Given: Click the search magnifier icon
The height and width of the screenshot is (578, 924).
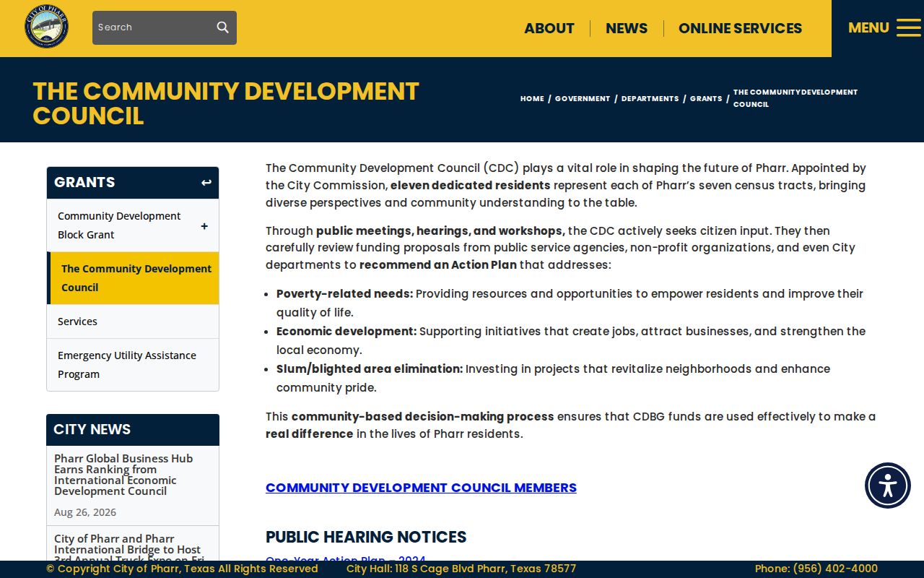Looking at the screenshot, I should point(222,27).
